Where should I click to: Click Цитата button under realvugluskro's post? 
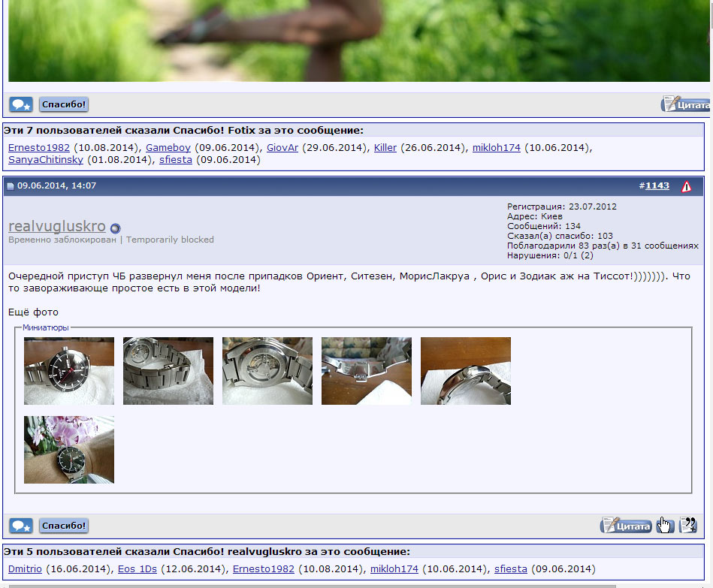[626, 525]
